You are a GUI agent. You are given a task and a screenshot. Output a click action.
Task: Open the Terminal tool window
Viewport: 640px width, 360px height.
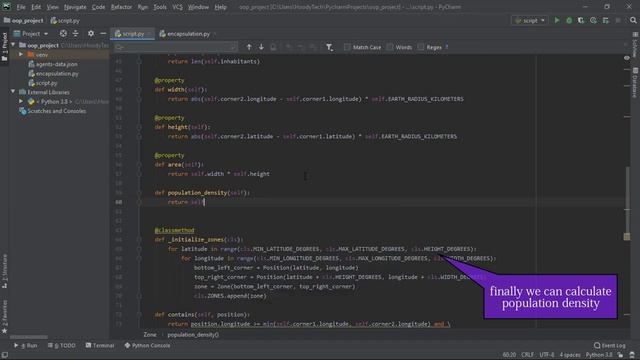[x=100, y=346]
